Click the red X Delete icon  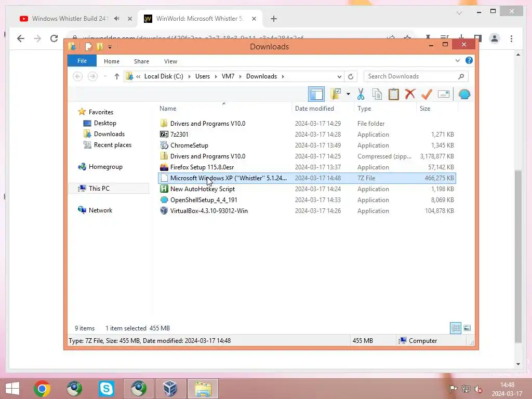point(410,94)
